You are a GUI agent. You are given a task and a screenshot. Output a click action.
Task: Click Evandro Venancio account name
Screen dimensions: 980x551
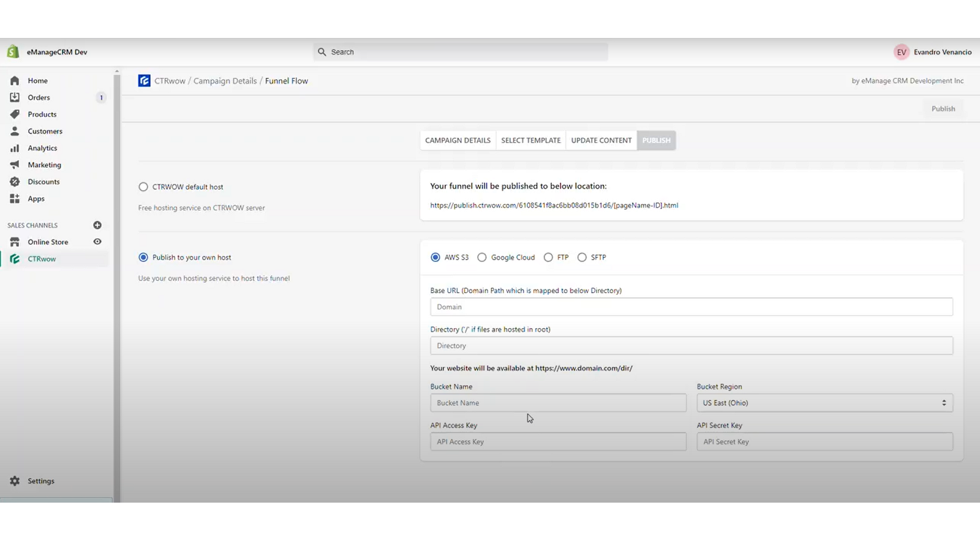(943, 52)
